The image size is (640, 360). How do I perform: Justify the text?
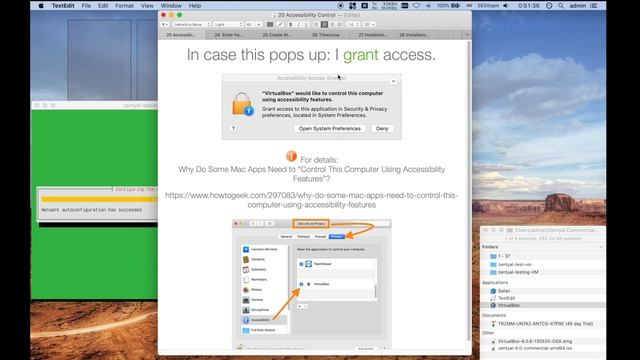click(340, 24)
